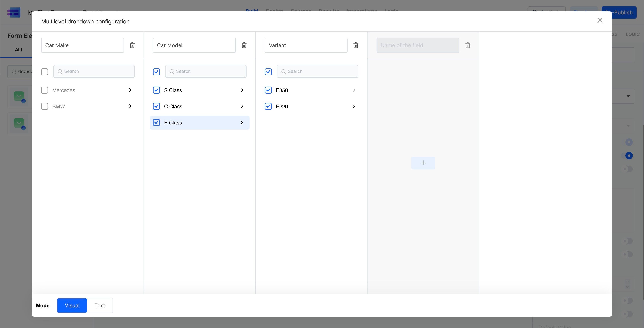
Task: Uncheck the E350 checkbox
Action: point(268,90)
